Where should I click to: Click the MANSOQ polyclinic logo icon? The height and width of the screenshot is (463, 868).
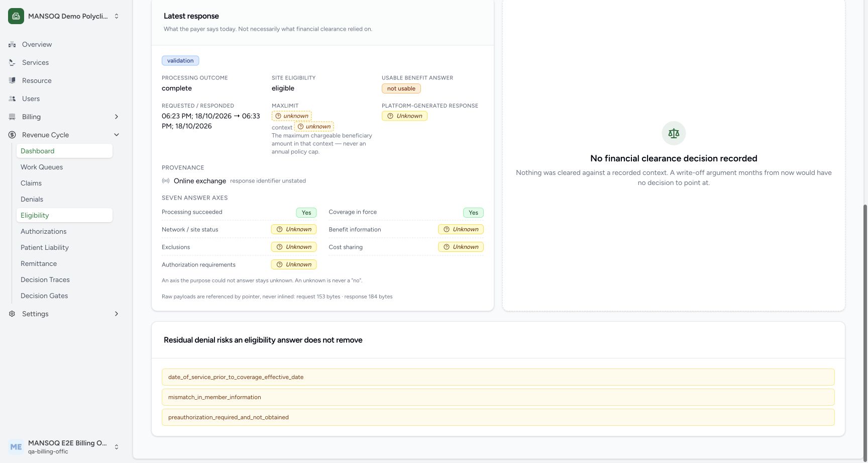point(16,16)
